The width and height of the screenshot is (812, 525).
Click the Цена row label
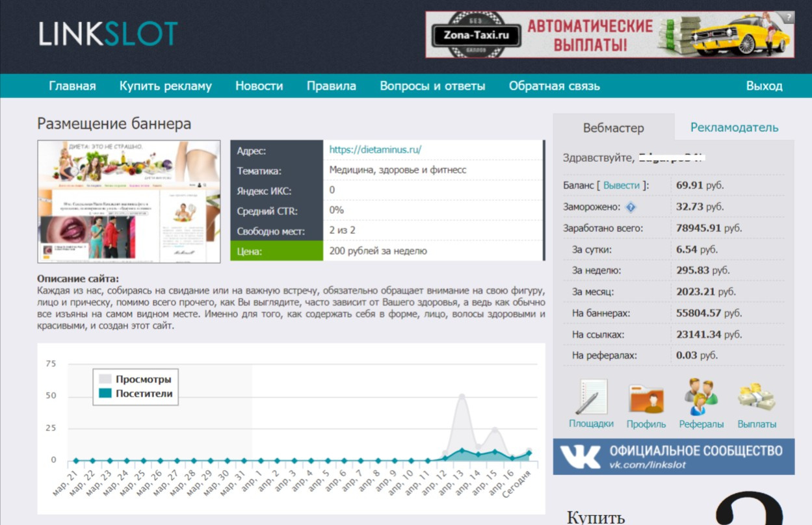click(x=277, y=251)
